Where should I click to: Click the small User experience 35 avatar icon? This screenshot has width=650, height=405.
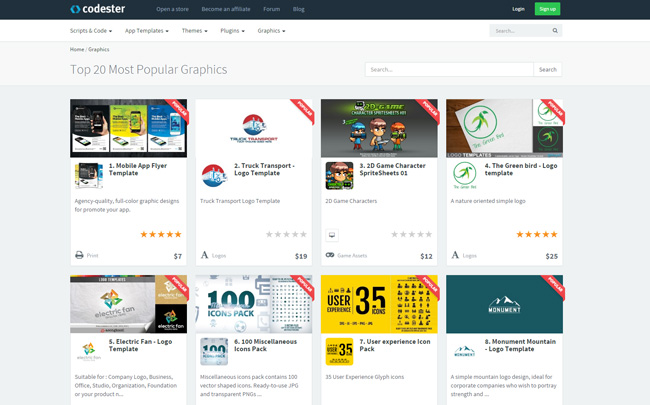pos(340,352)
